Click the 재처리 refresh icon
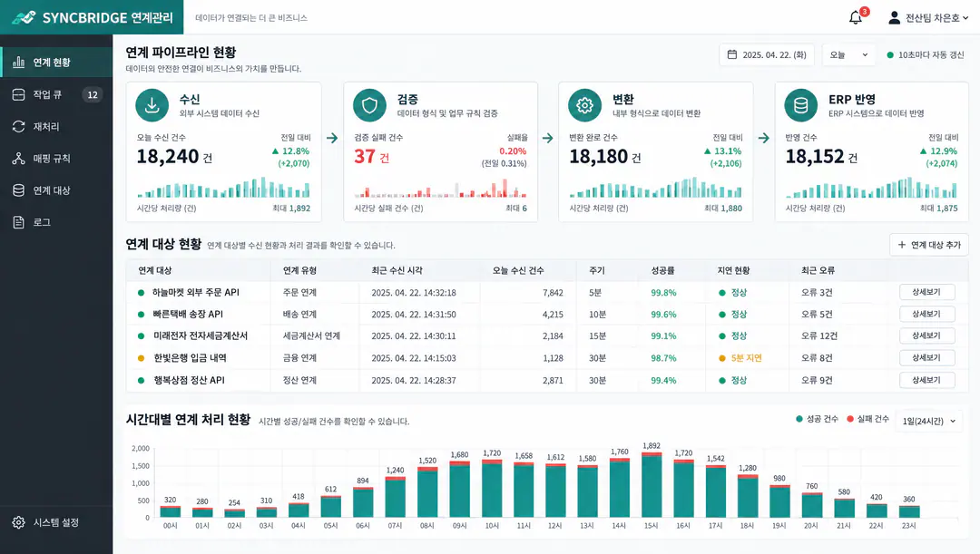 pos(19,126)
